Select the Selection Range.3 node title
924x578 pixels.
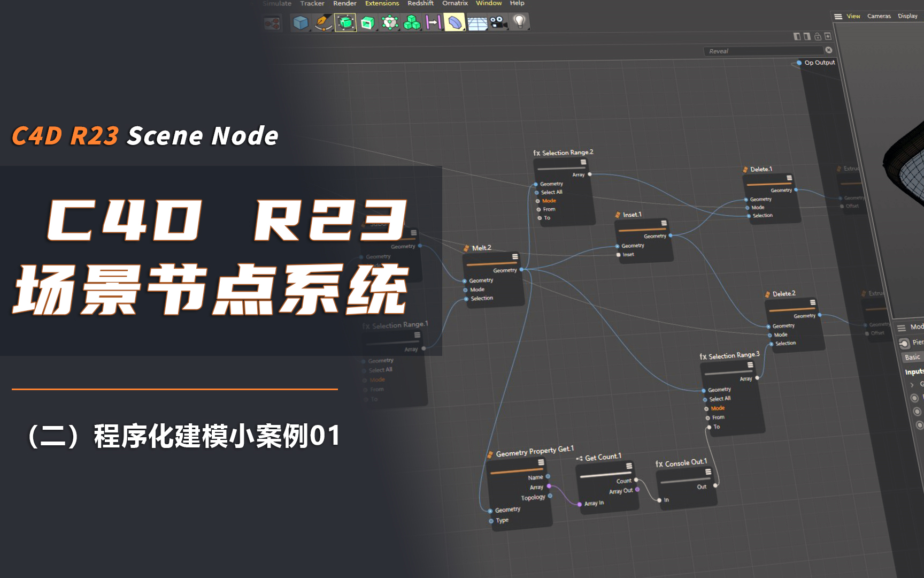734,355
